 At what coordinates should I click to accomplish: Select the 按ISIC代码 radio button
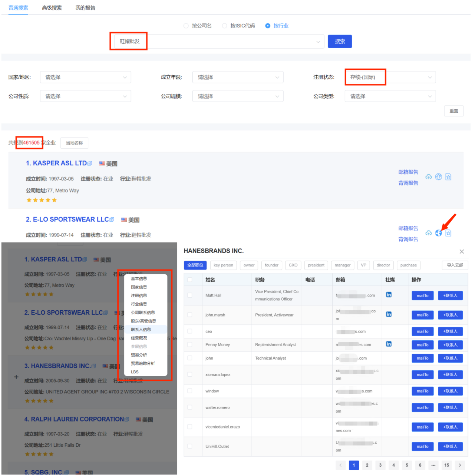[224, 26]
